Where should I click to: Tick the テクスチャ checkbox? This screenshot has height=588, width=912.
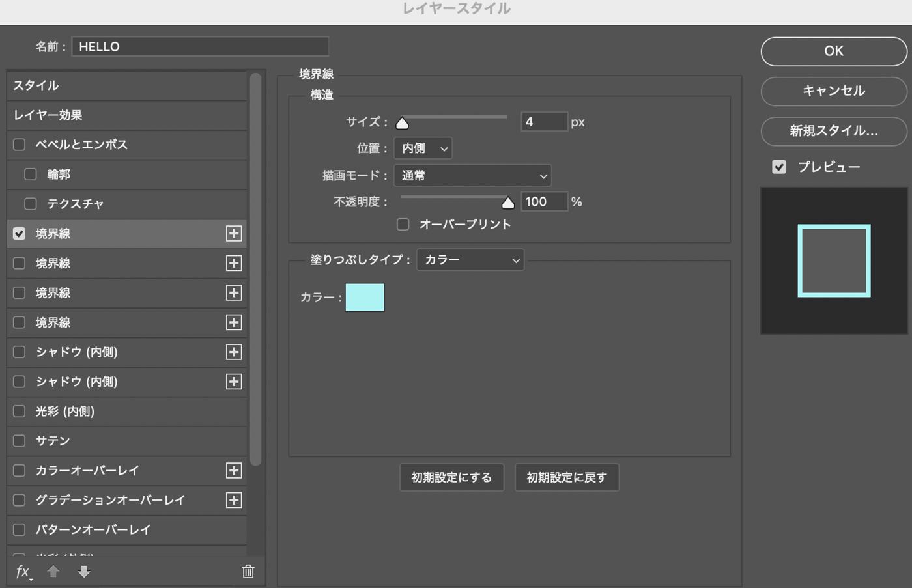pos(31,204)
